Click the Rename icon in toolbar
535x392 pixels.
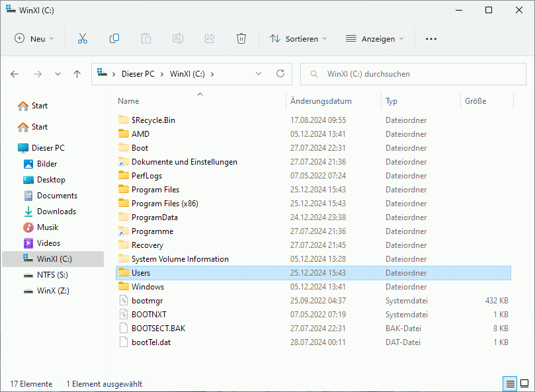click(x=178, y=38)
